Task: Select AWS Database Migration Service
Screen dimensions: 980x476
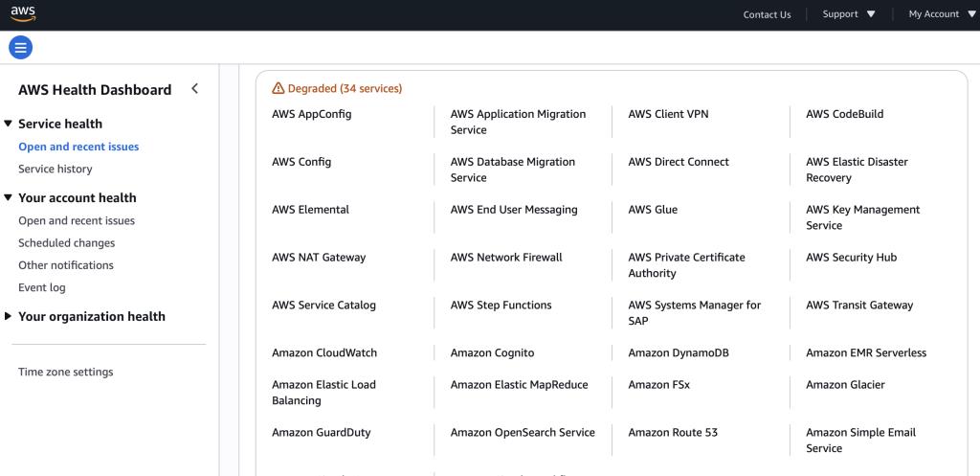Action: coord(513,170)
